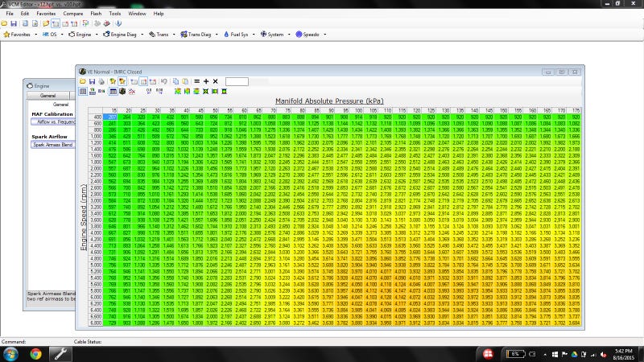This screenshot has height=362, width=644.
Task: Open the Edit menu
Action: 25,14
